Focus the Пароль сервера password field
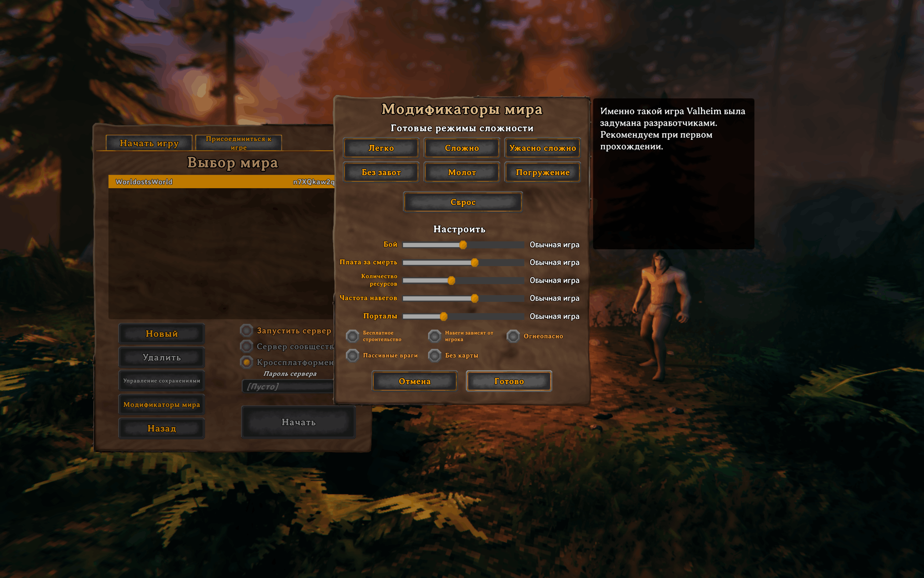This screenshot has width=924, height=578. coord(288,386)
